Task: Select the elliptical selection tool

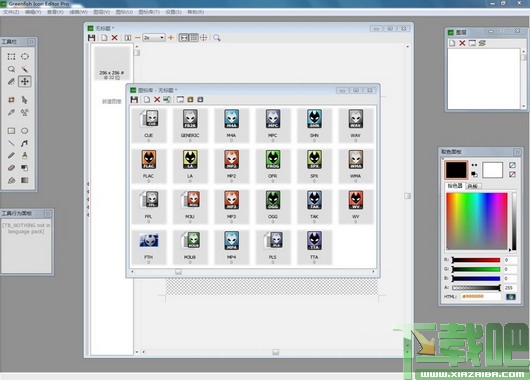Action: (x=25, y=56)
